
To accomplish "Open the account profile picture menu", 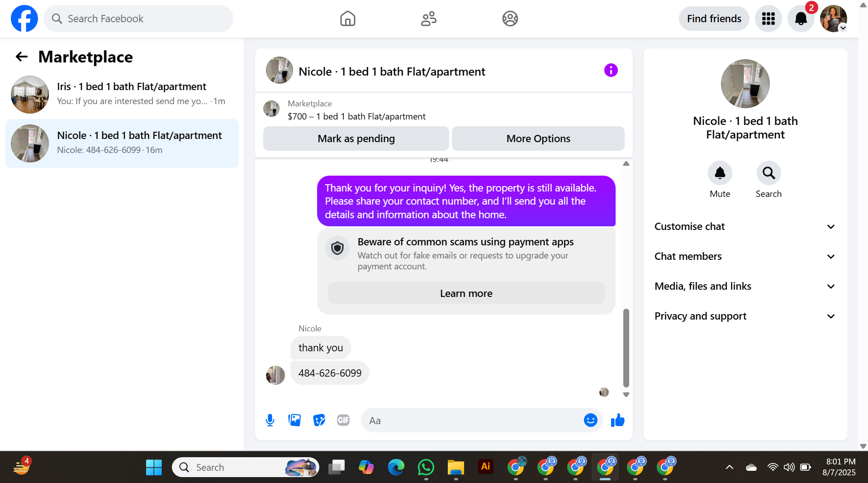I will 834,19.
